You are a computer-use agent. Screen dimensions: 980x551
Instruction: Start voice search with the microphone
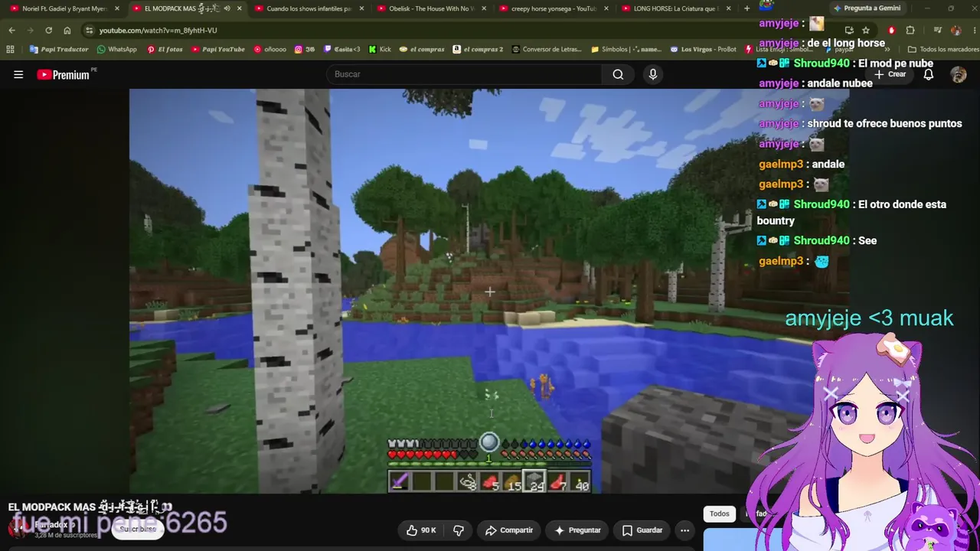653,74
